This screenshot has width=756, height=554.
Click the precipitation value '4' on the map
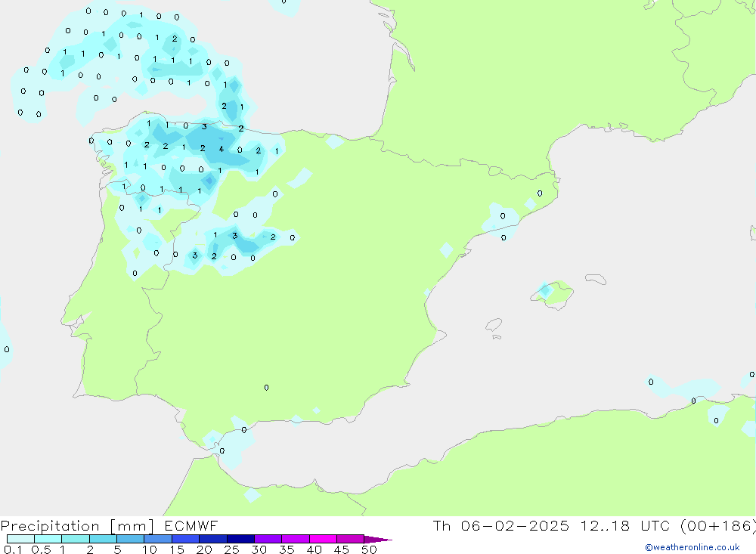(x=222, y=149)
